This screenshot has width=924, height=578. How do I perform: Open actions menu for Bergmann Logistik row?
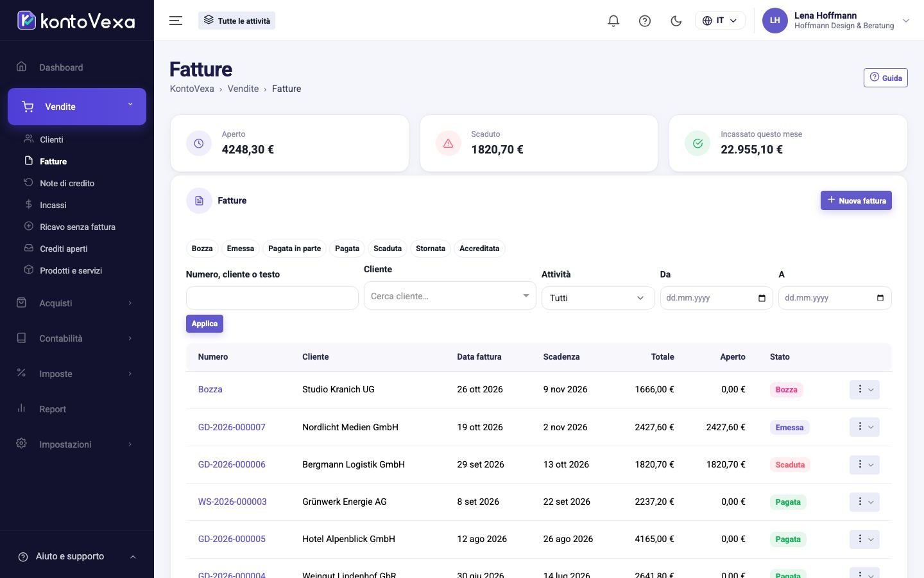(x=864, y=465)
